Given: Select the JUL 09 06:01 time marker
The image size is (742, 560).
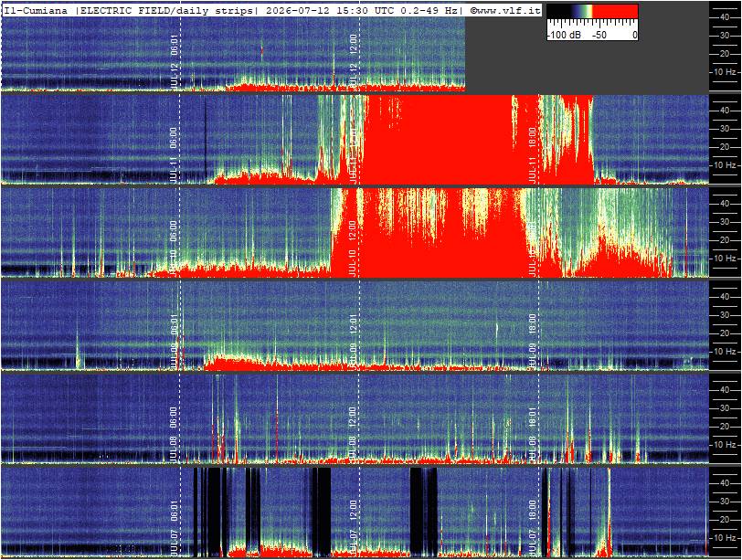Looking at the screenshot, I should point(175,341).
